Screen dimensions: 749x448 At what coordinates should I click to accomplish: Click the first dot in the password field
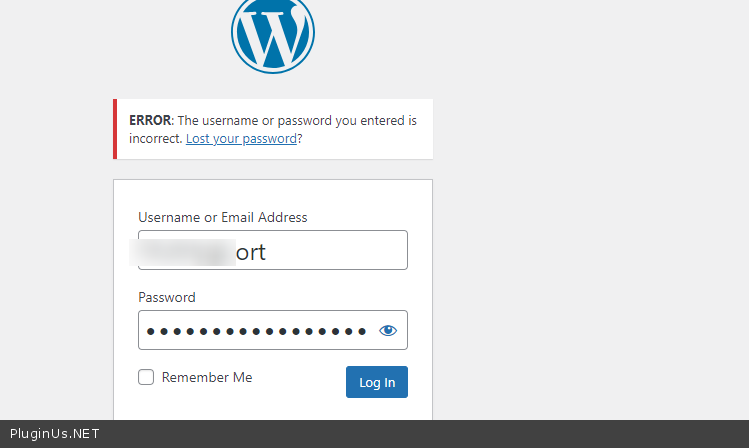(x=151, y=331)
